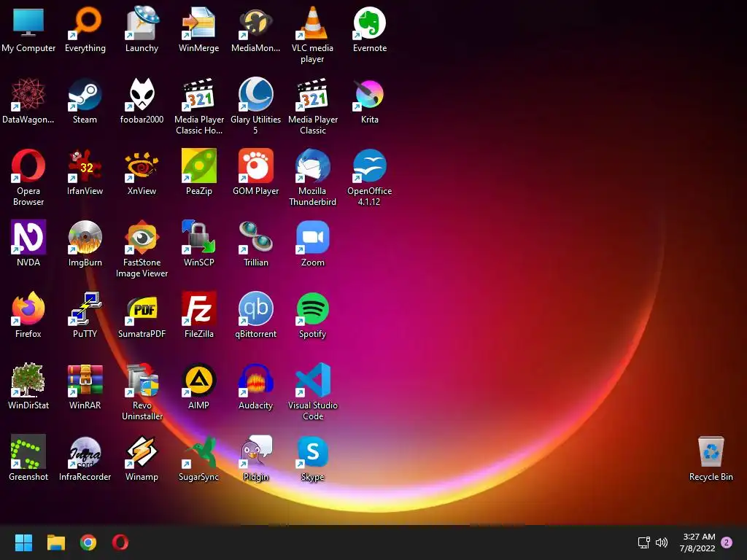Select Glary Utilities 5 icon

click(256, 94)
